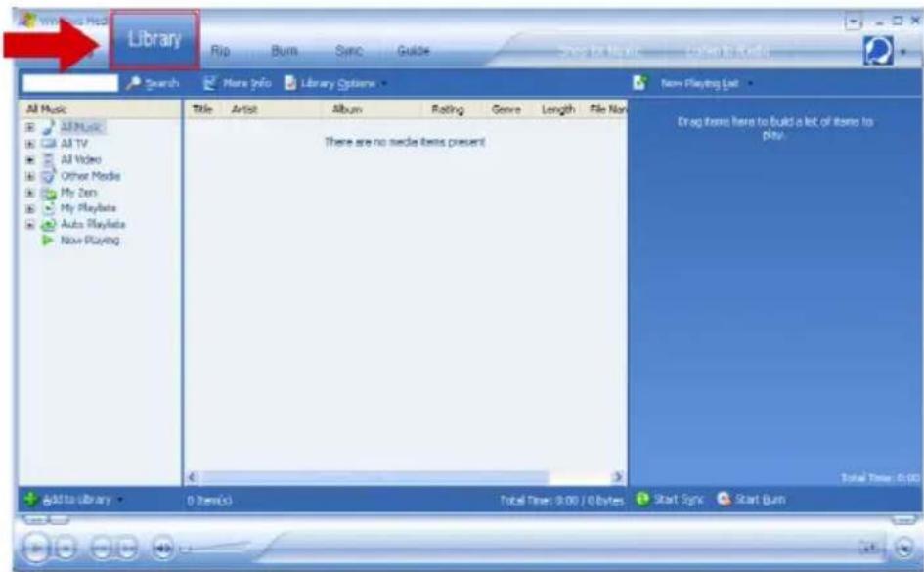This screenshot has width=924, height=572.
Task: Switch to the Guide tab
Action: tap(413, 51)
